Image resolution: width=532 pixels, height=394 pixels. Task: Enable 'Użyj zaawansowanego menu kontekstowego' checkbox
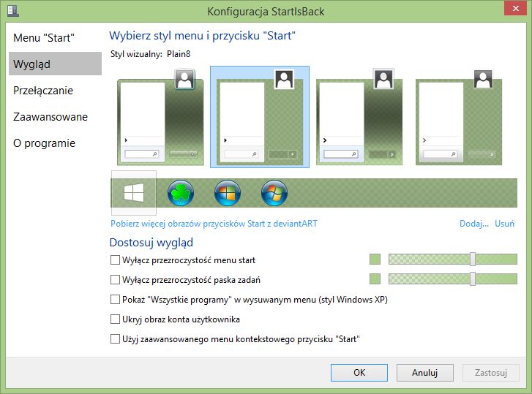(x=115, y=338)
